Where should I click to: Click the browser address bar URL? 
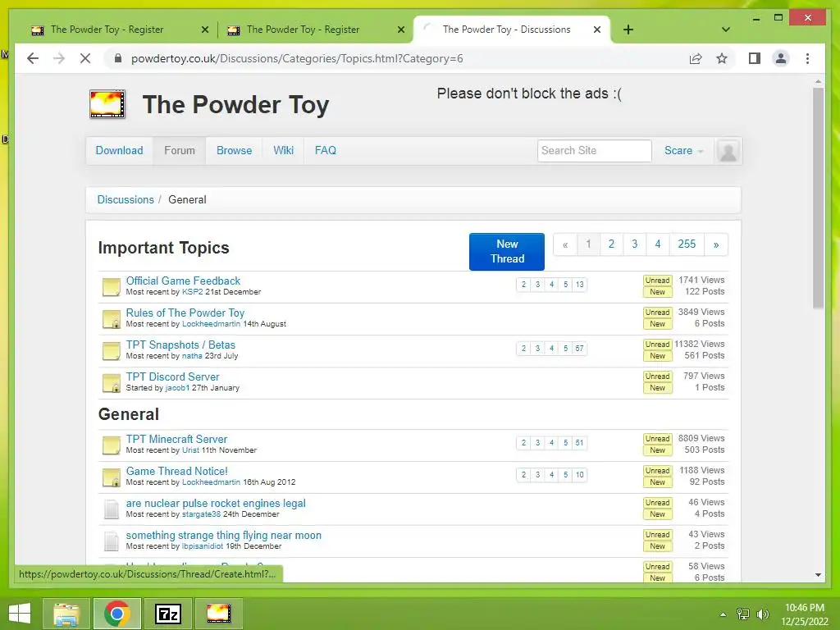click(297, 58)
